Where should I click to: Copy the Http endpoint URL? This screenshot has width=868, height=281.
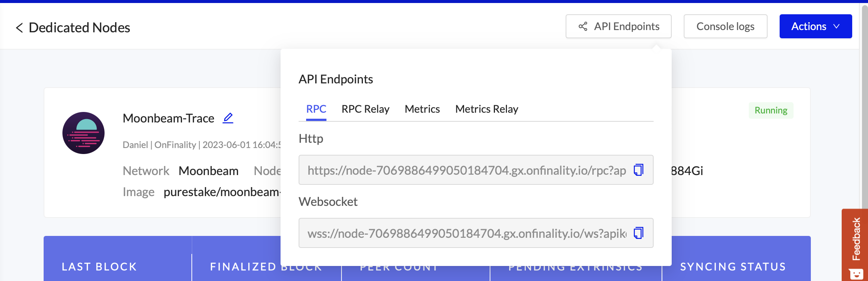(x=639, y=170)
